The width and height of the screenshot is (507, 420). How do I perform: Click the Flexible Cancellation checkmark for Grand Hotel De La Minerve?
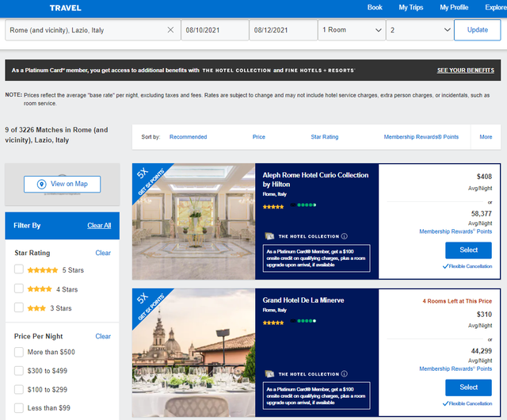tap(445, 403)
